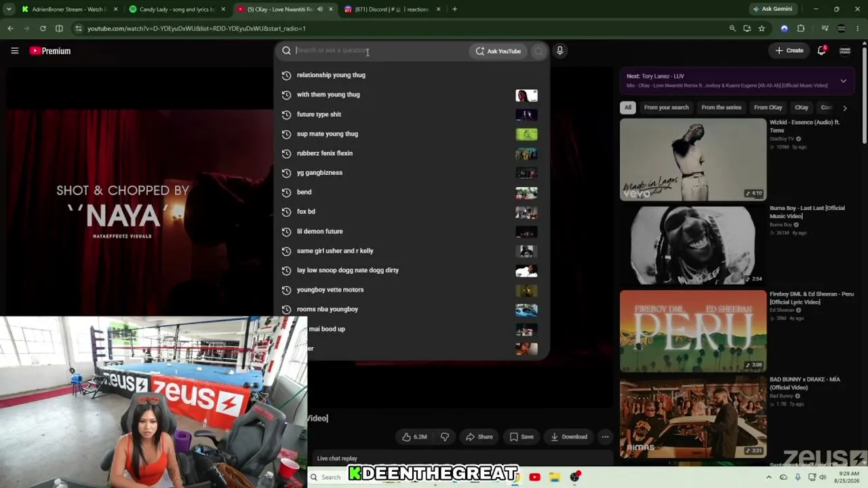Screen dimensions: 868x488
Task: Open the browser zoom magnifier icon
Action: point(732,28)
